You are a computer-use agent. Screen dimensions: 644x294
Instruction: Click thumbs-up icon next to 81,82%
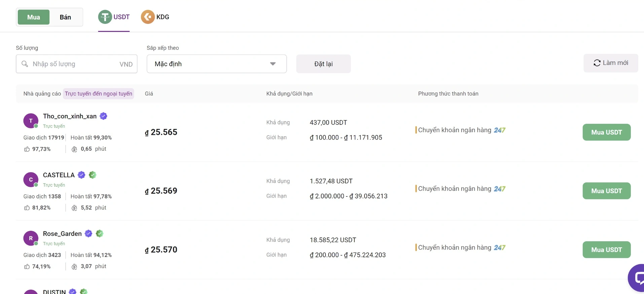coord(27,208)
